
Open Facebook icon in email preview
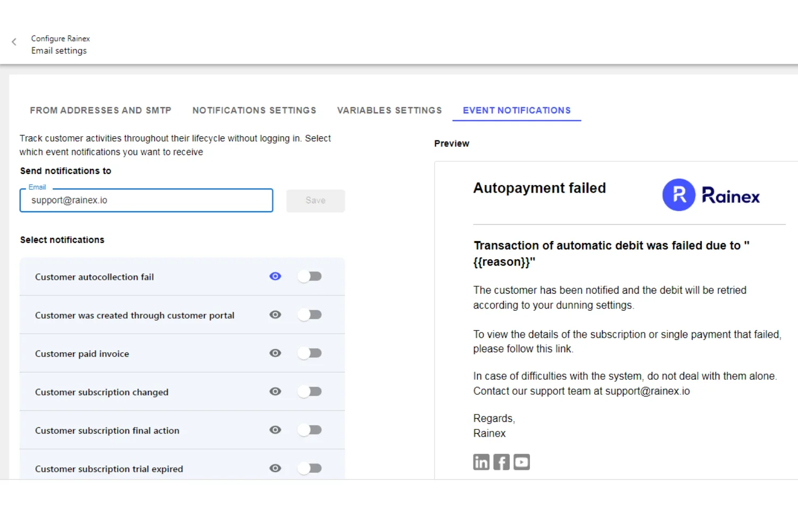[501, 462]
